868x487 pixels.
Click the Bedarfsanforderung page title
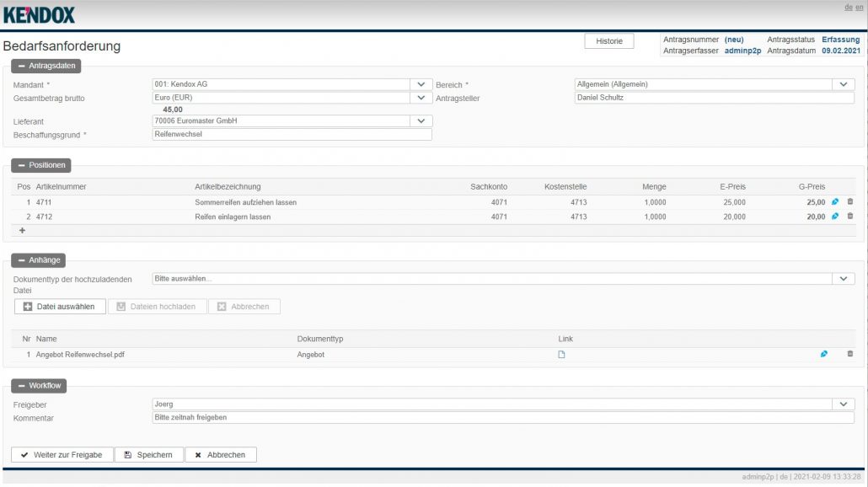click(62, 46)
